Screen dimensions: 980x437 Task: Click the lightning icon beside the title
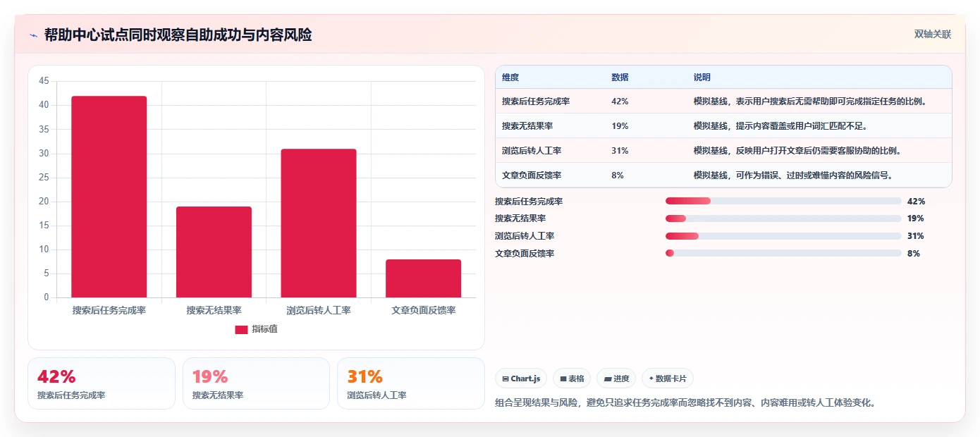point(33,35)
